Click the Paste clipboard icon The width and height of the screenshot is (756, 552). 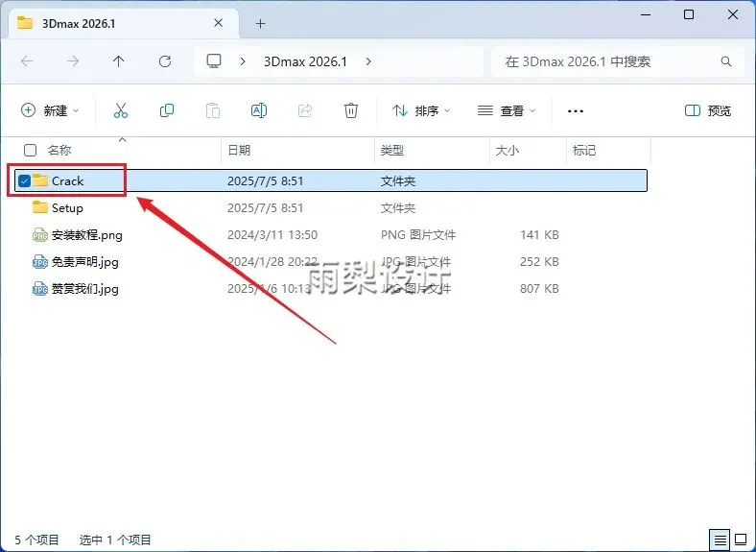coord(213,110)
